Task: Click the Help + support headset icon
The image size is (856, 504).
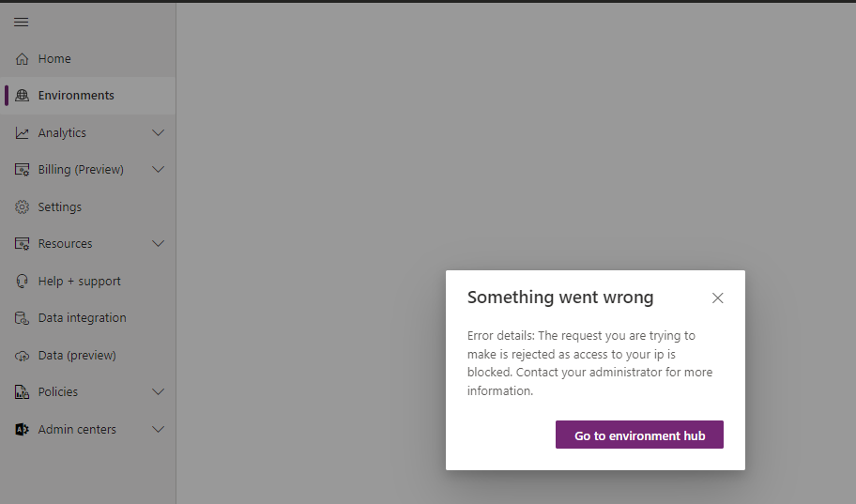Action: (x=22, y=282)
